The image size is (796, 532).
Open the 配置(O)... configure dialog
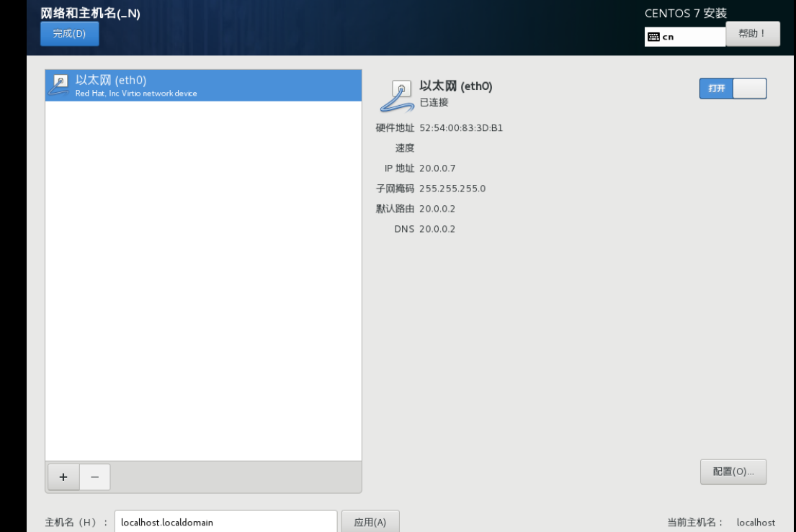(x=733, y=472)
